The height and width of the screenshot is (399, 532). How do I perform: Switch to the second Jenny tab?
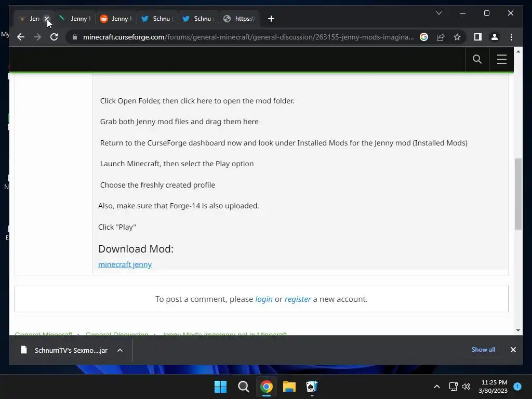(x=75, y=19)
